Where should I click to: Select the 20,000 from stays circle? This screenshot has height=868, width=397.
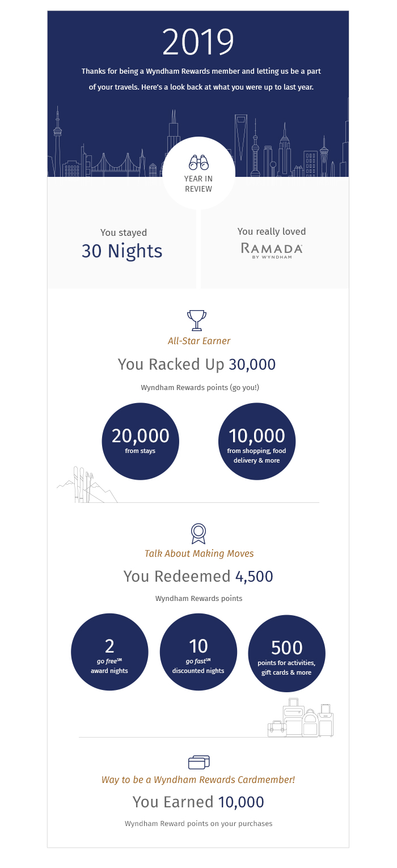tap(140, 441)
